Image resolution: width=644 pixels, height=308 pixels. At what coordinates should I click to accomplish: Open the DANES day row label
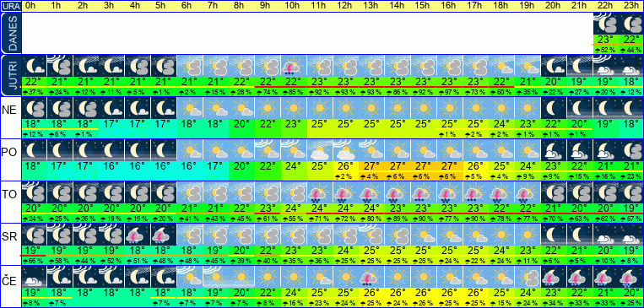pos(10,34)
